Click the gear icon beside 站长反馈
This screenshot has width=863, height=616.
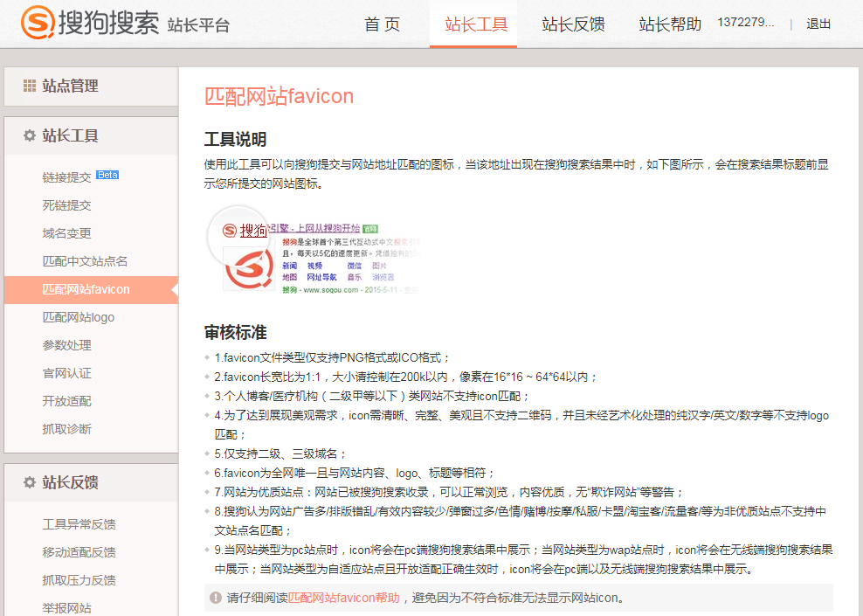tap(30, 482)
